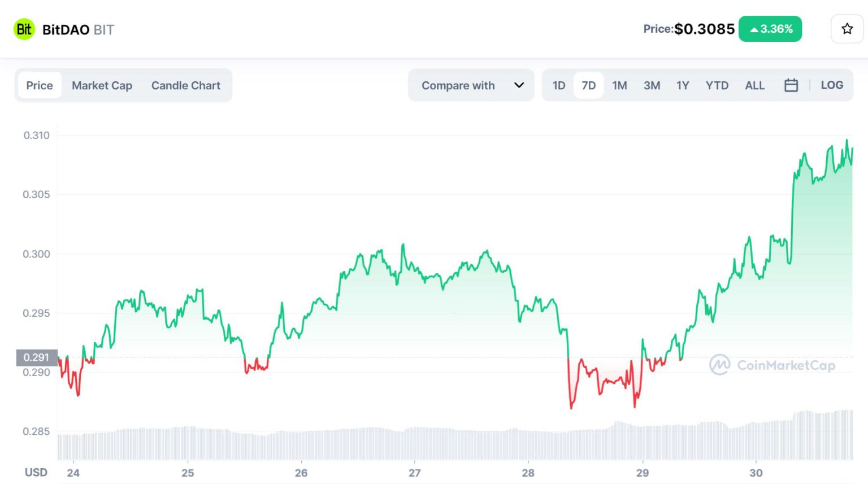Toggle LOG scale on the chart
Screen dimensions: 868x484
(832, 85)
